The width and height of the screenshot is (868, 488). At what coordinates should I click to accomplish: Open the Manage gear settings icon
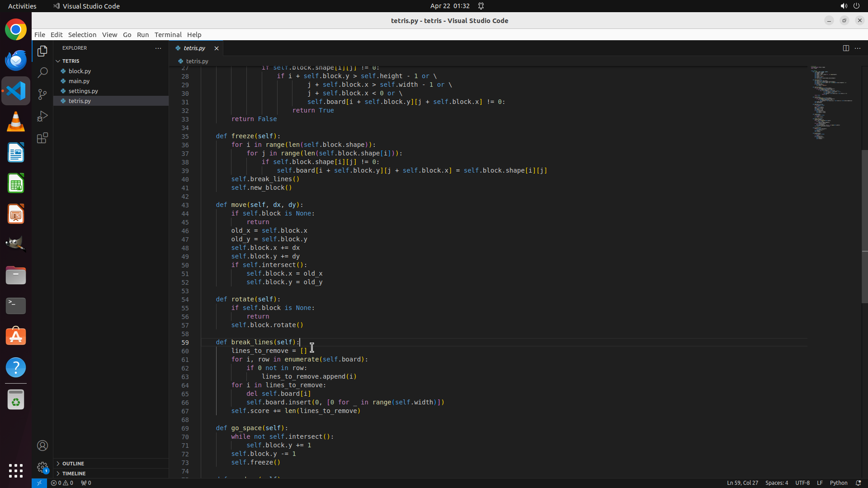click(x=42, y=467)
